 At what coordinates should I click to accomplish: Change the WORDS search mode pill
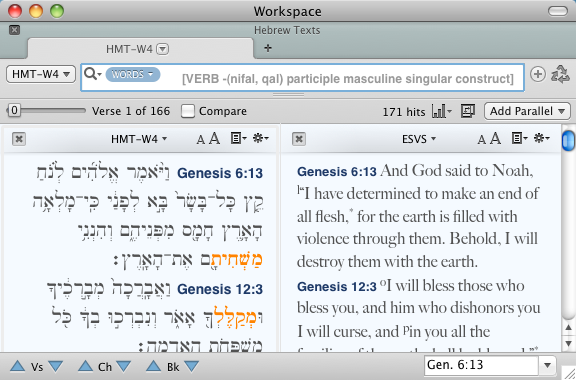point(133,74)
